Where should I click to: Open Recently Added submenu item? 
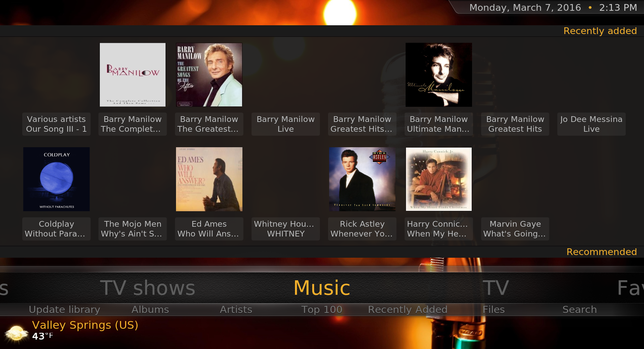click(x=408, y=309)
